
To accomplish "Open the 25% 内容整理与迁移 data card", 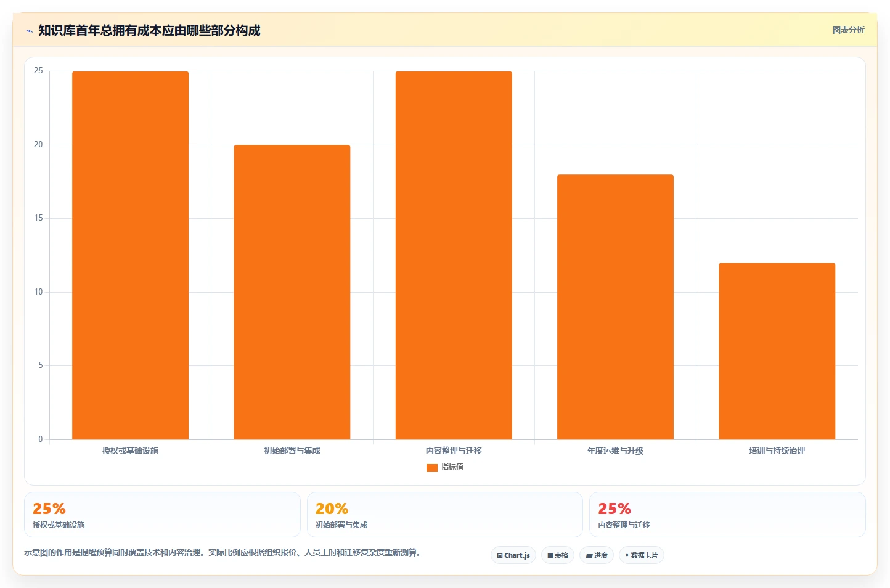I will point(727,515).
